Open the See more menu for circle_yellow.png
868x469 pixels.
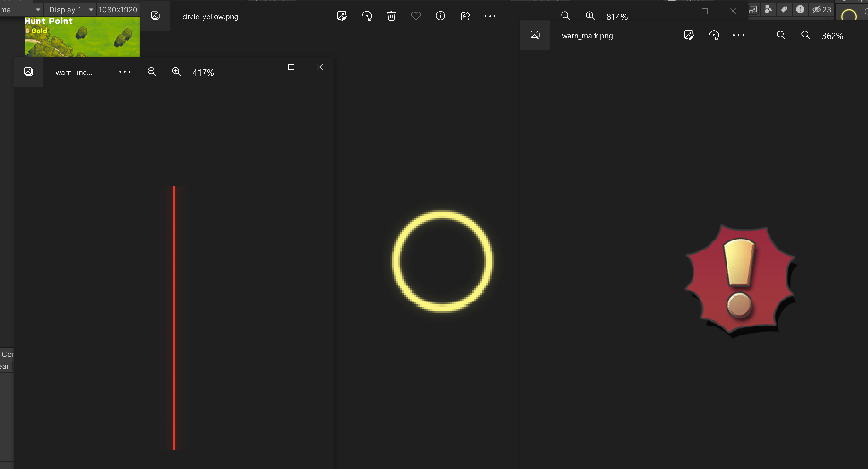490,16
